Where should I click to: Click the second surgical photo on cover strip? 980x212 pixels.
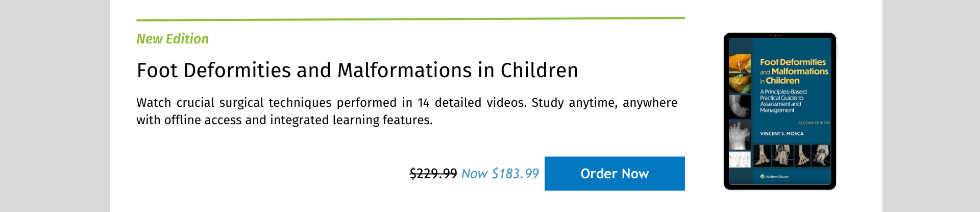[x=740, y=84]
